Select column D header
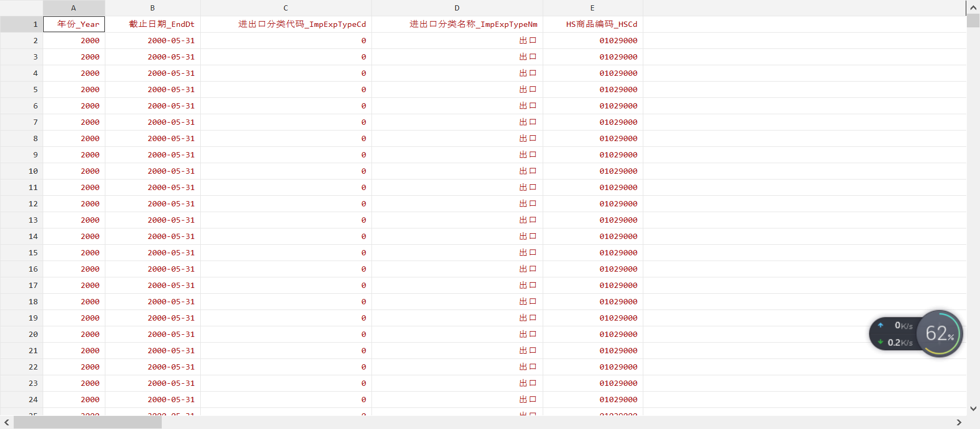Viewport: 980px width, 429px height. click(x=457, y=8)
